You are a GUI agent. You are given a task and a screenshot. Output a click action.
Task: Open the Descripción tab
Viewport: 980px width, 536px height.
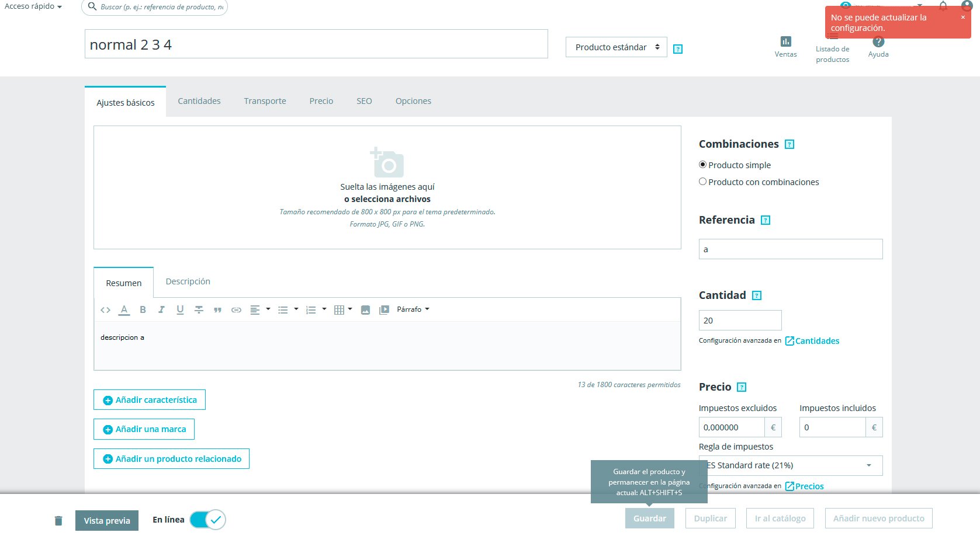coord(188,281)
